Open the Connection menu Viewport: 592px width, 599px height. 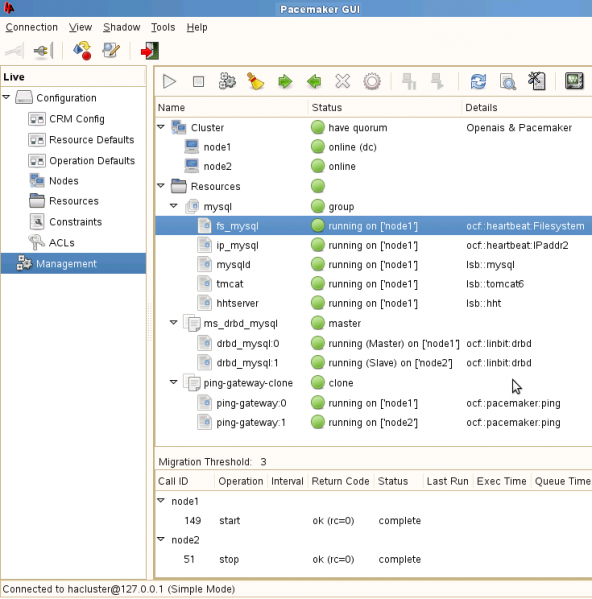(x=32, y=28)
